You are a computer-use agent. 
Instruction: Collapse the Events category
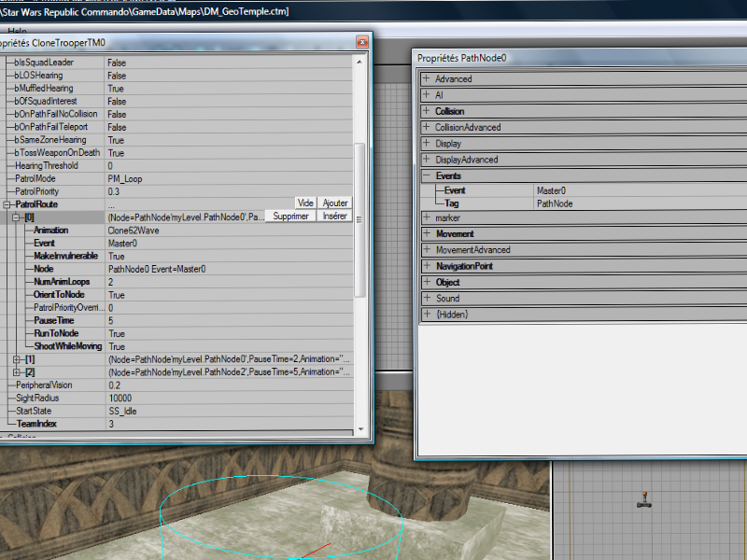[427, 175]
